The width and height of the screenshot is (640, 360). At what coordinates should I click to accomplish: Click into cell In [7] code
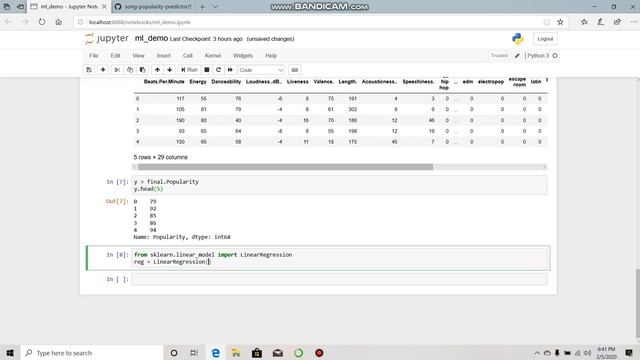point(340,185)
